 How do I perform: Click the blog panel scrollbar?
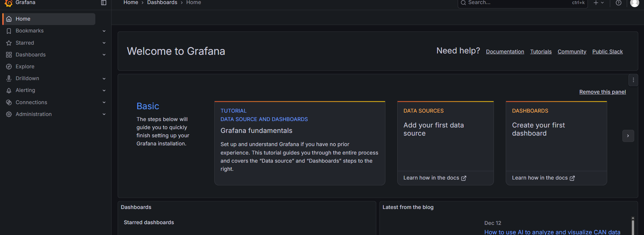pos(633,226)
